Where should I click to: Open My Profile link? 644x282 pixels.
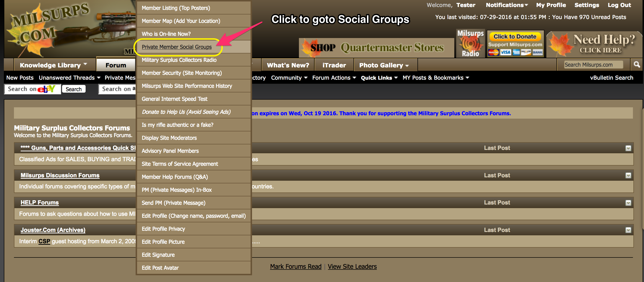(x=551, y=5)
